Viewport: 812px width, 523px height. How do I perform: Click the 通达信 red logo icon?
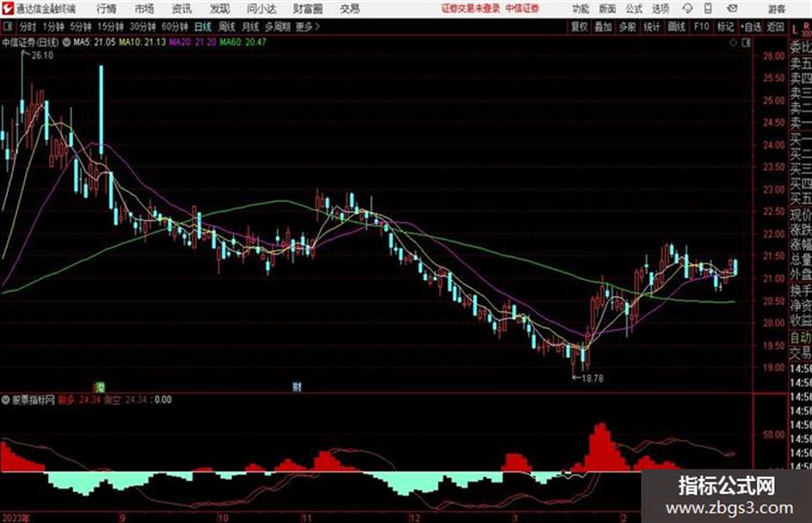(7, 9)
